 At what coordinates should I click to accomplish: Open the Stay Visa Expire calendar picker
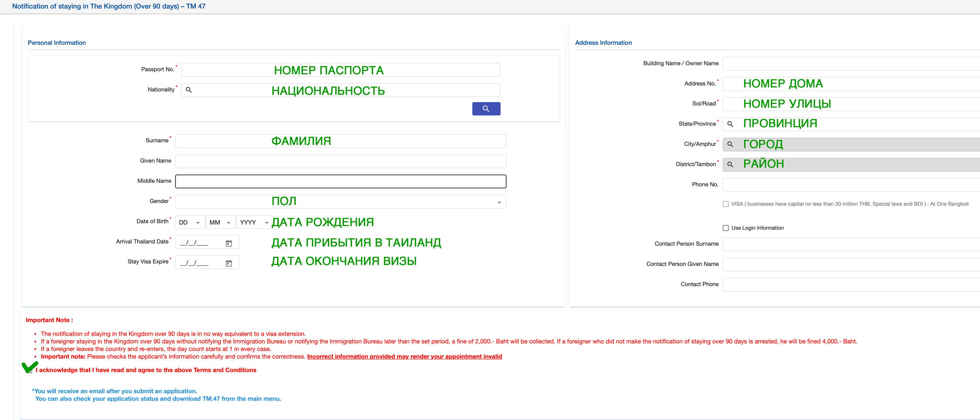pos(229,262)
